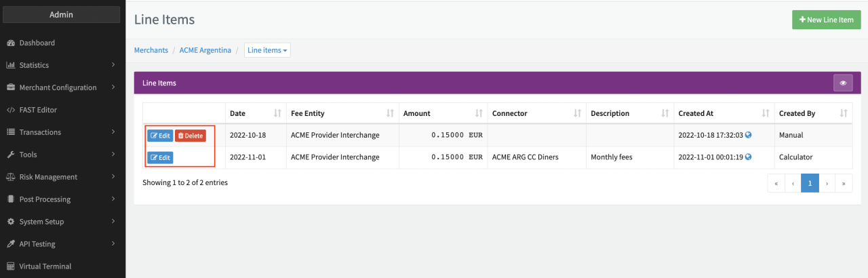The height and width of the screenshot is (278, 868).
Task: Create a New Line Item
Action: 826,20
